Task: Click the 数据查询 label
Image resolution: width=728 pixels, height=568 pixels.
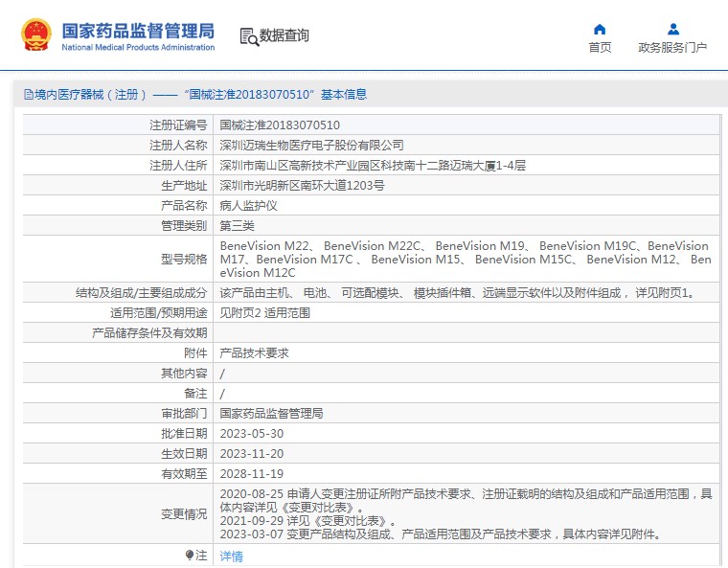Action: point(284,35)
